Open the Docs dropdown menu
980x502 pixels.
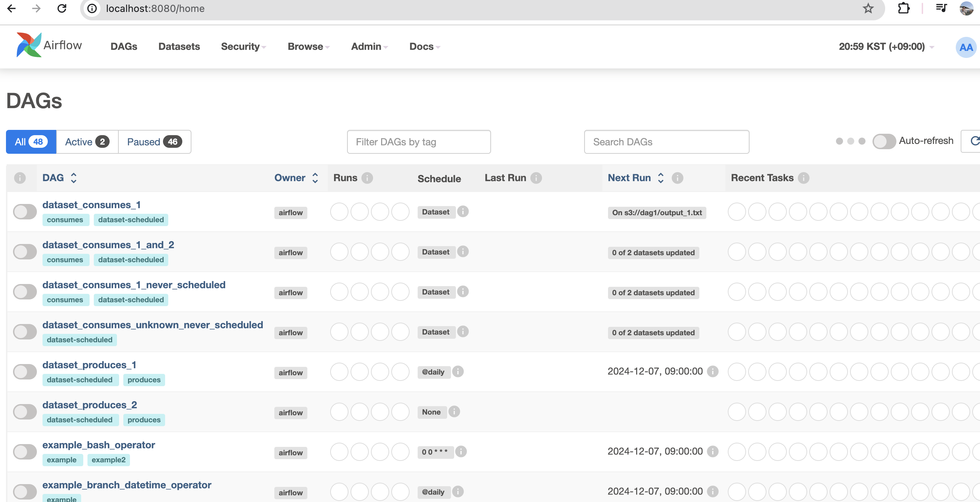[x=425, y=46]
